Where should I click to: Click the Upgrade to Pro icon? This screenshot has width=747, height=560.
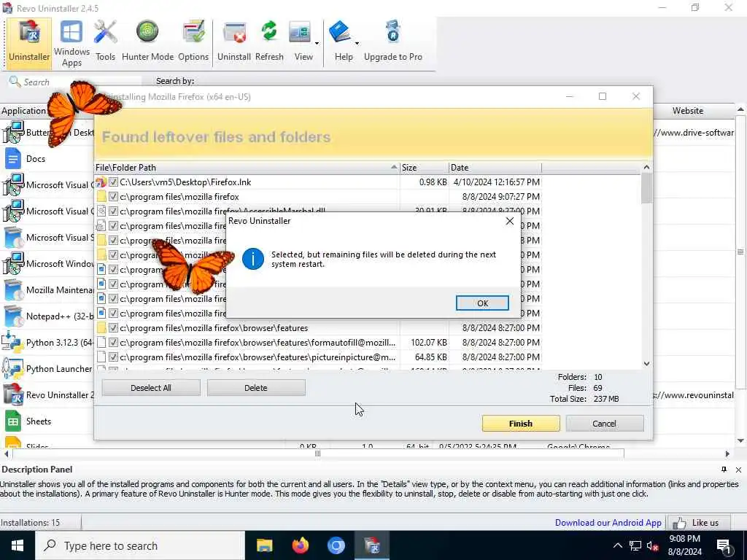pos(393,42)
